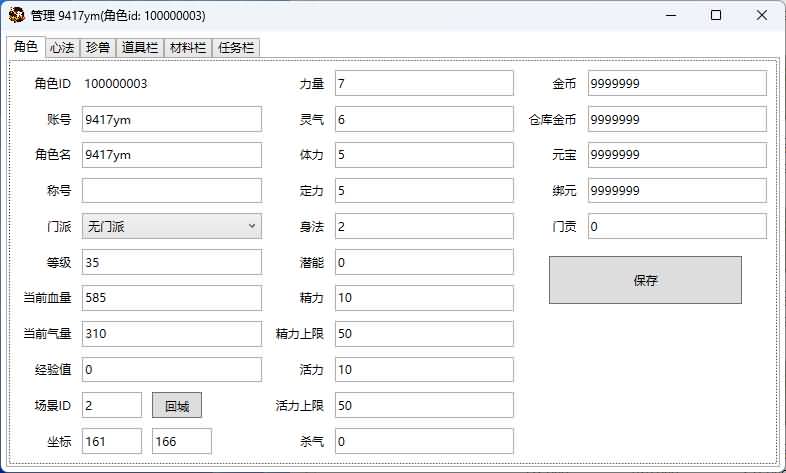Switch to the 心法 tab

62,48
